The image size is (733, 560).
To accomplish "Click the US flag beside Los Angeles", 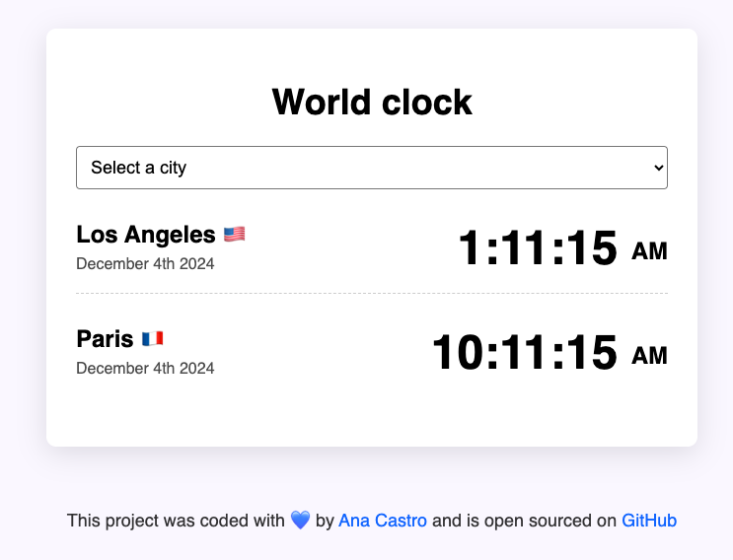I will pyautogui.click(x=234, y=235).
